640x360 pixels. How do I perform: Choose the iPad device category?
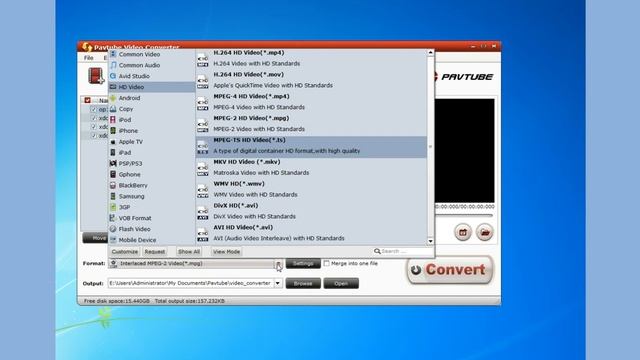coord(151,153)
